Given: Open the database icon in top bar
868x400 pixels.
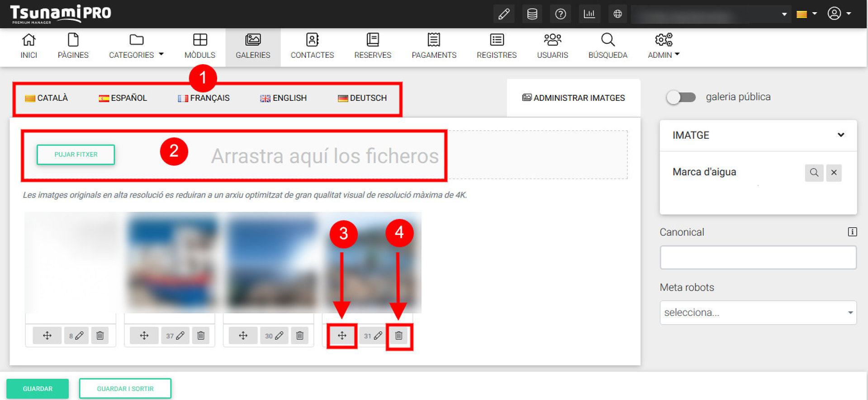Looking at the screenshot, I should click(532, 14).
